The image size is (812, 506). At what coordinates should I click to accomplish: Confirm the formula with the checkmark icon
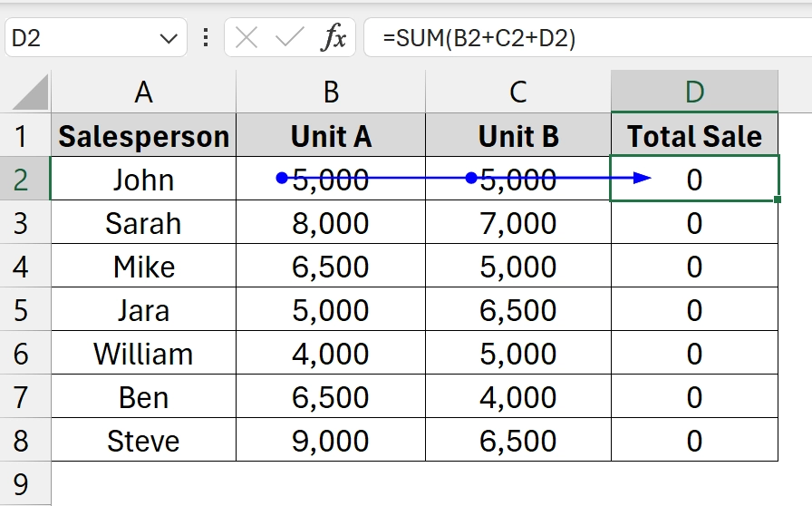coord(289,38)
